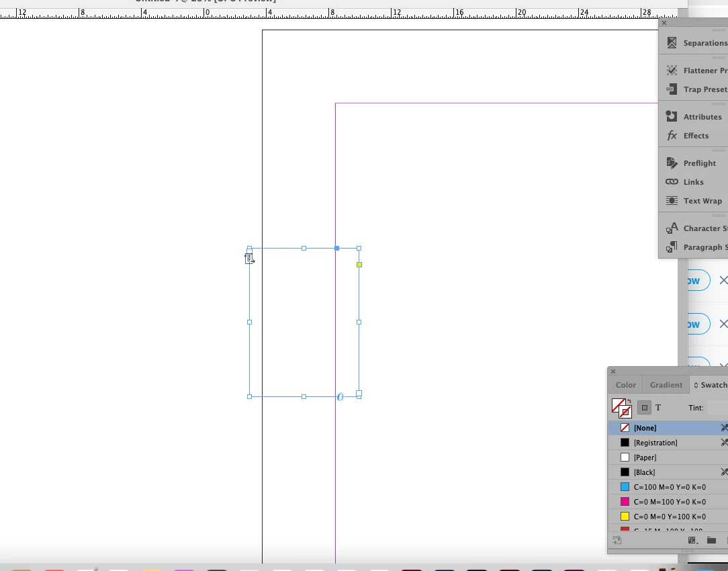This screenshot has width=728, height=571.
Task: Dismiss the second notification X button
Action: point(723,324)
